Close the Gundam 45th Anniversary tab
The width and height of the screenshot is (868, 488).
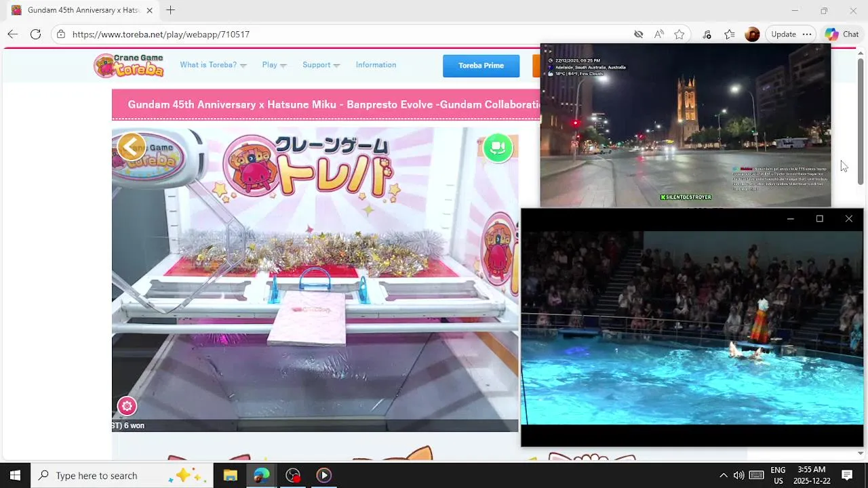[x=149, y=10]
